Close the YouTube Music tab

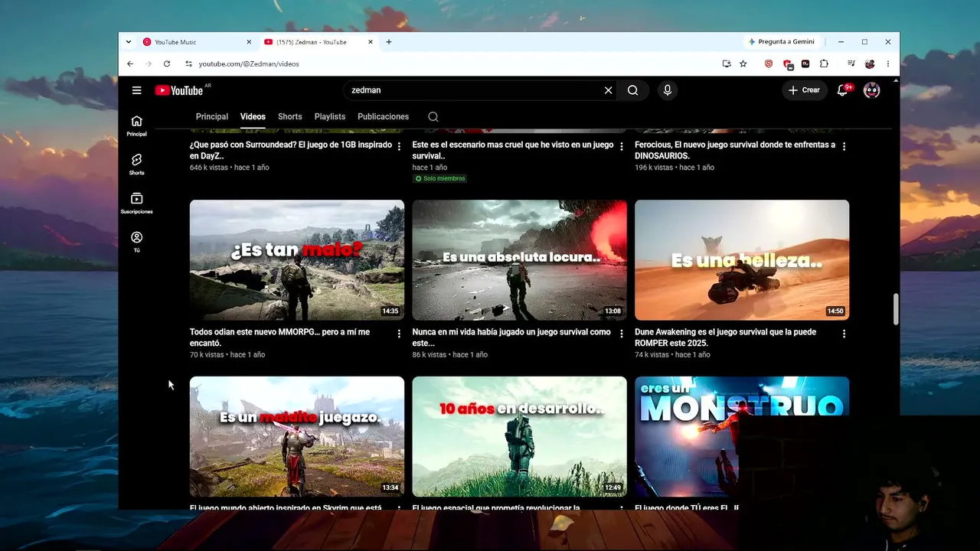point(249,42)
